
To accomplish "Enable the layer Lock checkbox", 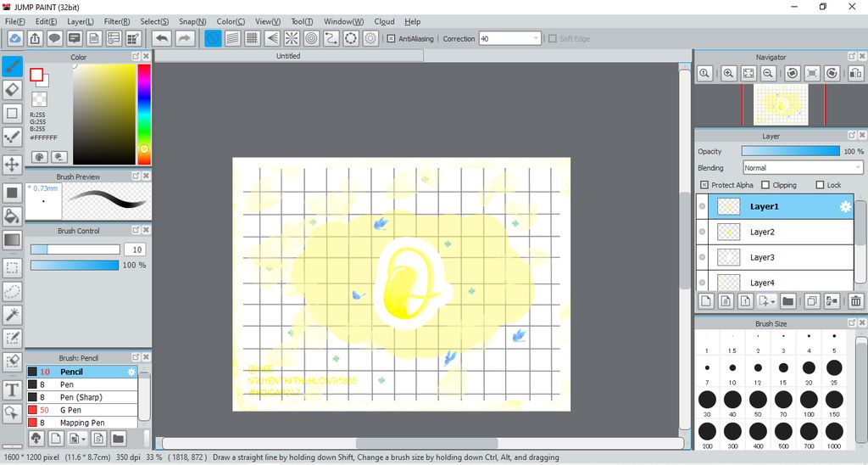I will click(821, 185).
